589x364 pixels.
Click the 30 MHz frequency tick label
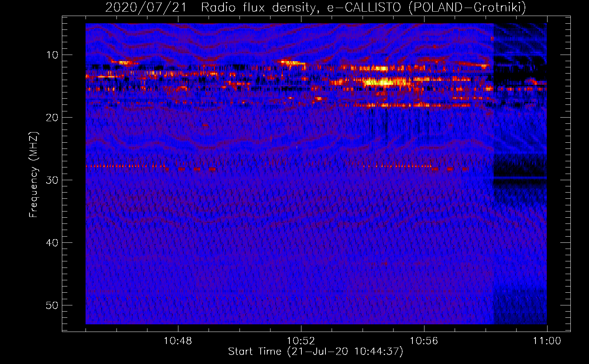(52, 180)
